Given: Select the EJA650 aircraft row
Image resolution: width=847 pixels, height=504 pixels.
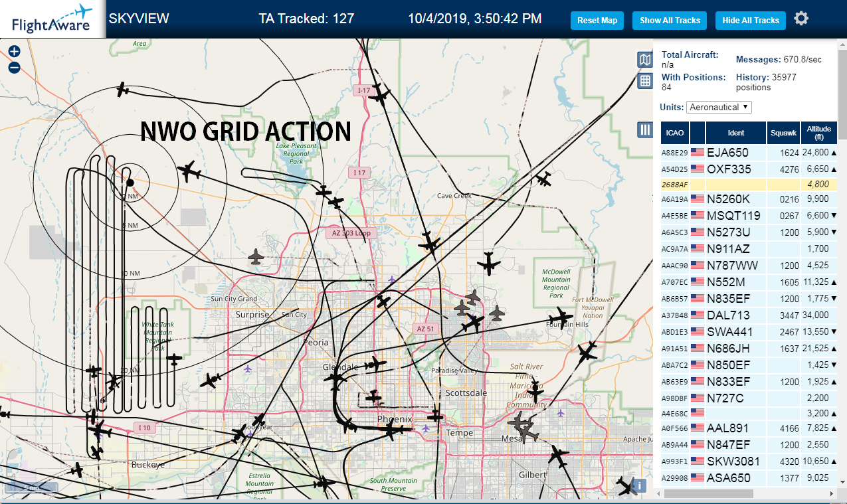Looking at the screenshot, I should click(x=749, y=152).
